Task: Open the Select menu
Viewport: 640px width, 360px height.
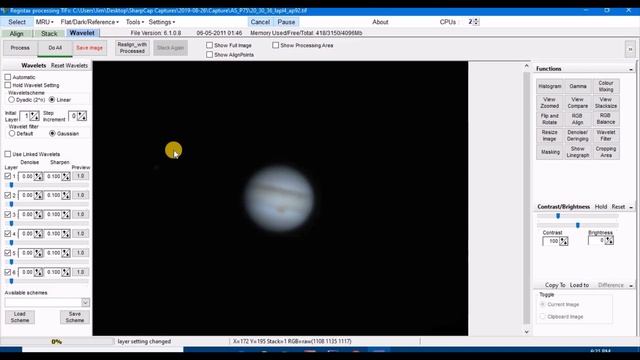Action: pyautogui.click(x=17, y=22)
